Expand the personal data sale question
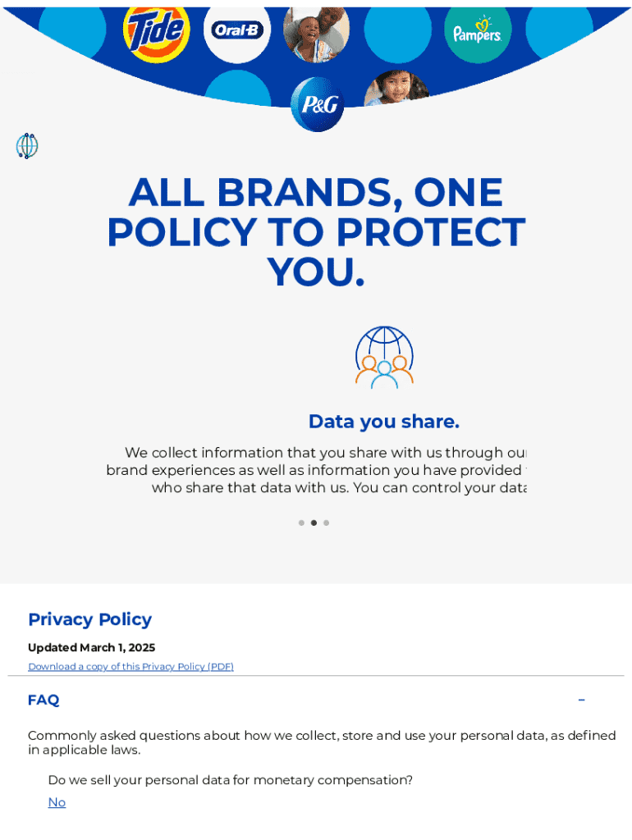This screenshot has height=840, width=632. pos(230,780)
